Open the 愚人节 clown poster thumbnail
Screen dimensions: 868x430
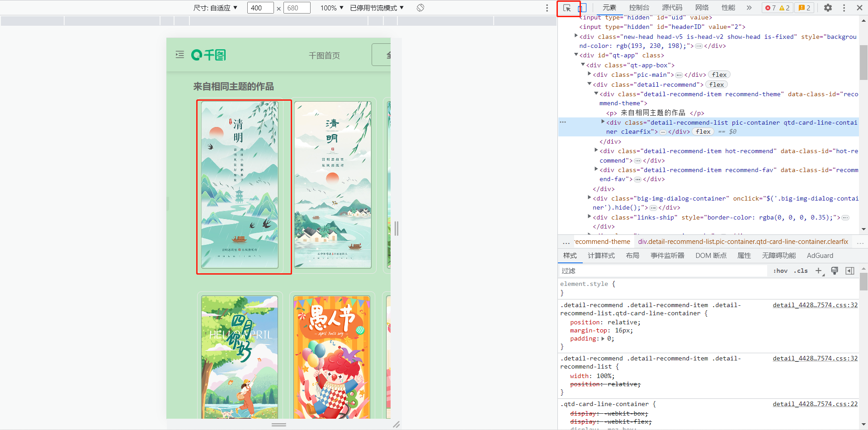click(332, 357)
